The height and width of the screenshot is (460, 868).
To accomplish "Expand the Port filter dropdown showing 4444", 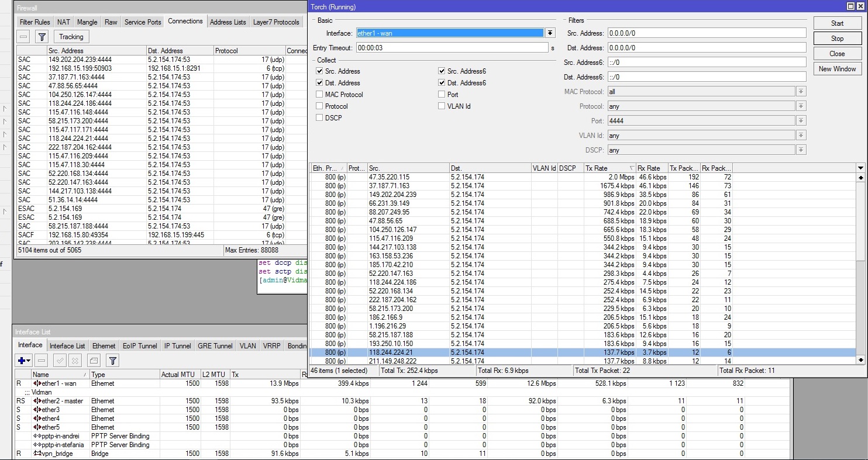I will tap(801, 121).
